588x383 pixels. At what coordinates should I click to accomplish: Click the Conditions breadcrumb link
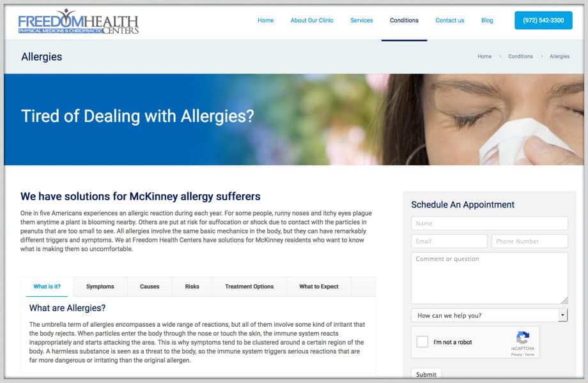520,56
